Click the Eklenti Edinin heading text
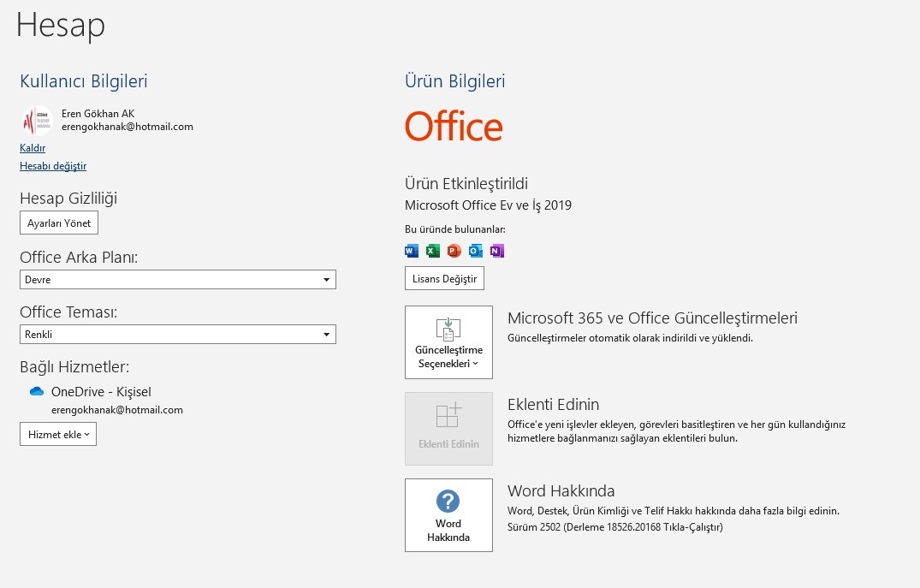 pyautogui.click(x=554, y=404)
